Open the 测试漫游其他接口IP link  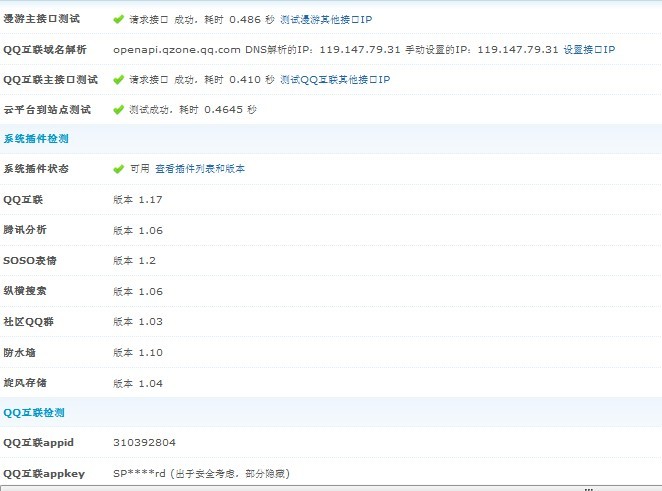[326, 19]
